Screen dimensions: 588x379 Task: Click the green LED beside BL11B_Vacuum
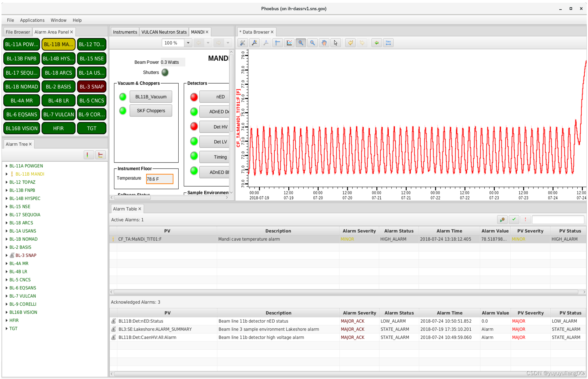click(123, 97)
